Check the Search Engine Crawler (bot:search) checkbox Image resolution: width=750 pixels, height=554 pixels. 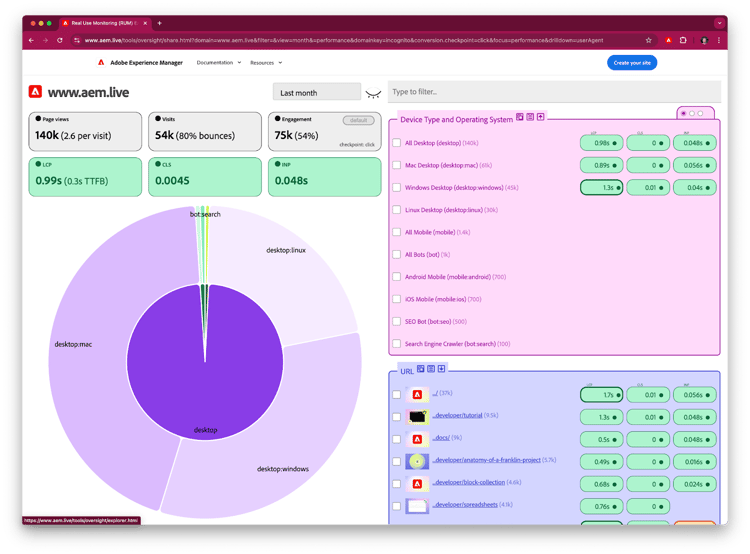[397, 343]
